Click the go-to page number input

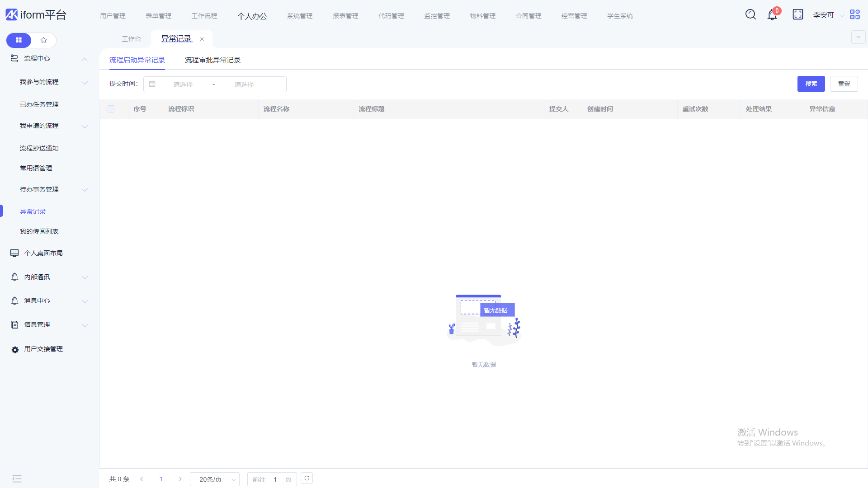tap(275, 479)
